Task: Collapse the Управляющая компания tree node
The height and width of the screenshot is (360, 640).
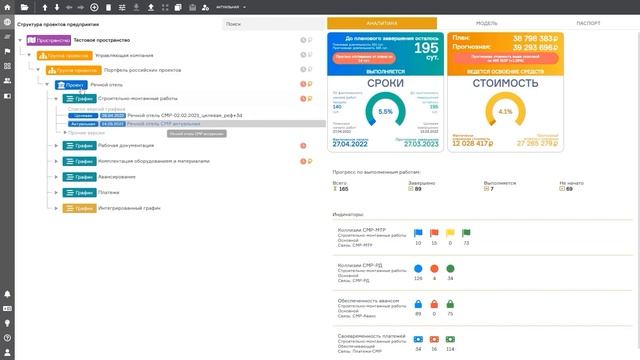Action: coord(29,55)
